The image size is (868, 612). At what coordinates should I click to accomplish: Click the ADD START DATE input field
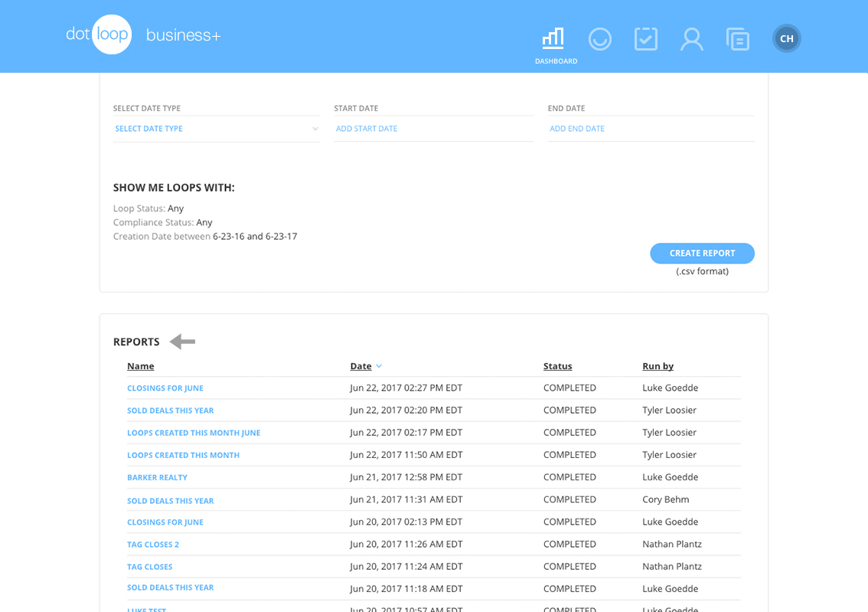pyautogui.click(x=366, y=128)
